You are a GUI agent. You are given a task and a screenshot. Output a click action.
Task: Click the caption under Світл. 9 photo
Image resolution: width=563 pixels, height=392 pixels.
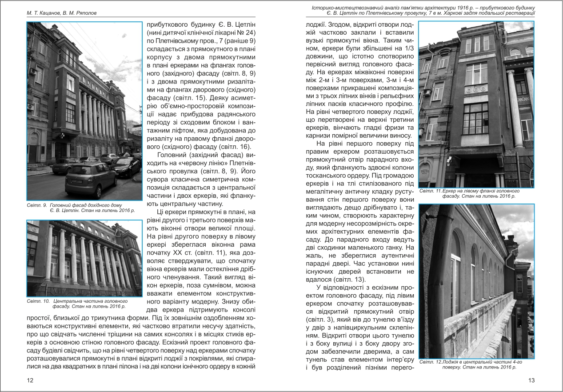click(x=80, y=208)
